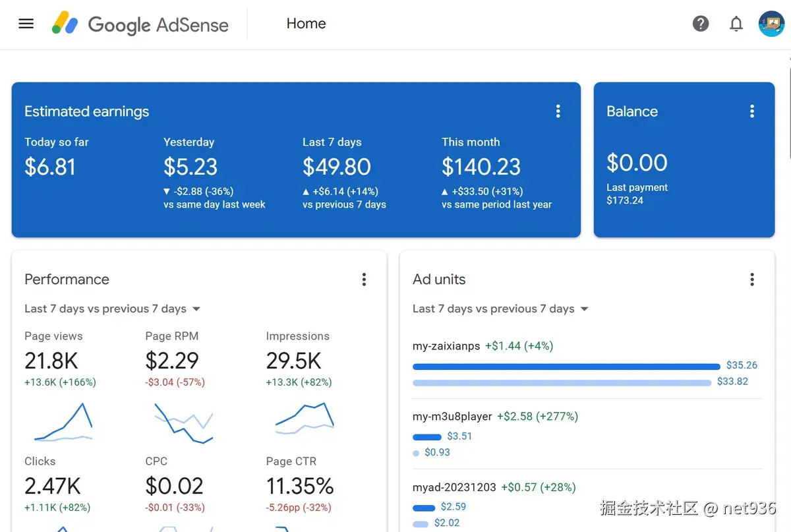Open the hamburger navigation menu

[26, 24]
